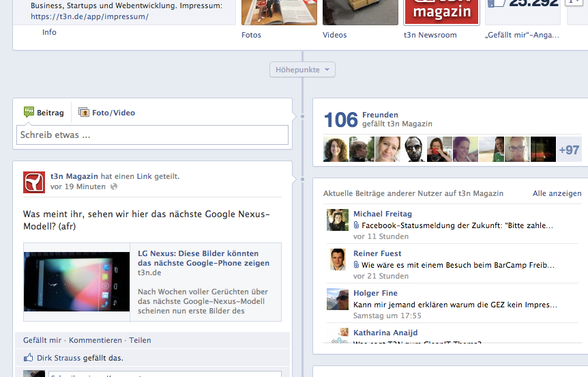The image size is (588, 377).
Task: Open Katharina Anaijd's profile name
Action: [385, 333]
